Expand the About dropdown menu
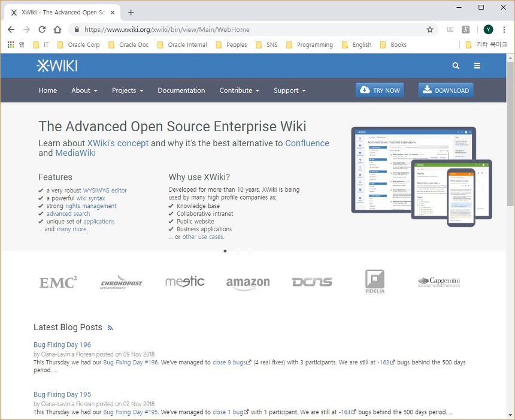The width and height of the screenshot is (515, 420). [84, 90]
